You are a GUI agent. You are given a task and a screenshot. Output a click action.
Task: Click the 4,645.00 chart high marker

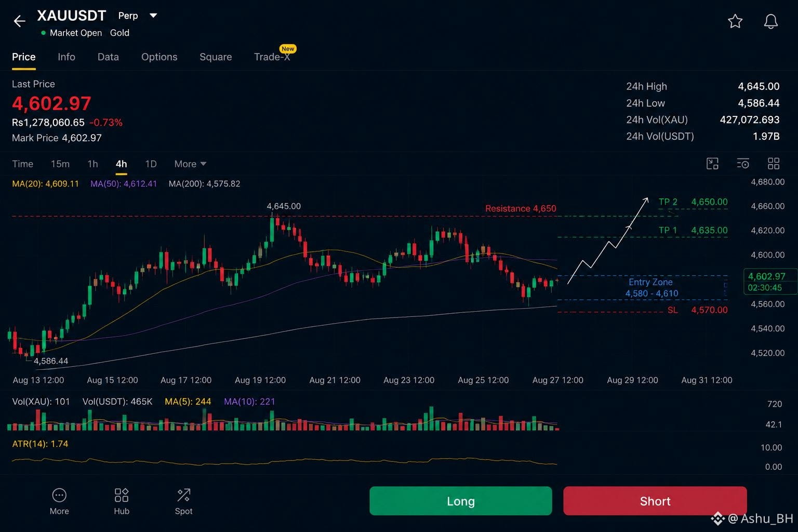284,206
